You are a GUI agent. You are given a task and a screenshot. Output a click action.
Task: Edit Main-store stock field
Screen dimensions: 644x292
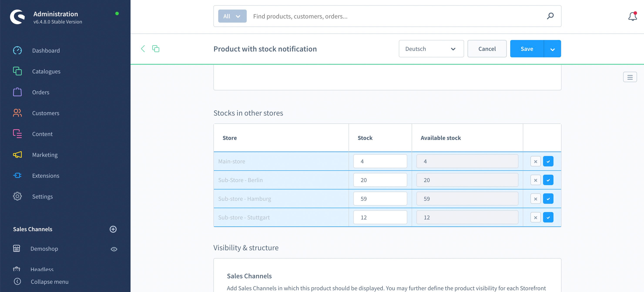coord(380,161)
